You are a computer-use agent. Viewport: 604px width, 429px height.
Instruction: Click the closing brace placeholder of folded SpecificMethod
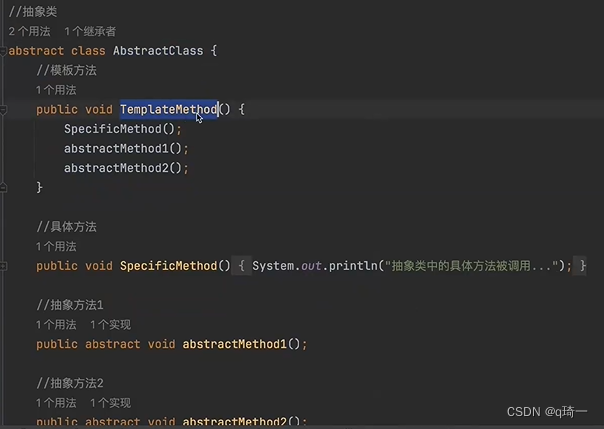coord(582,266)
